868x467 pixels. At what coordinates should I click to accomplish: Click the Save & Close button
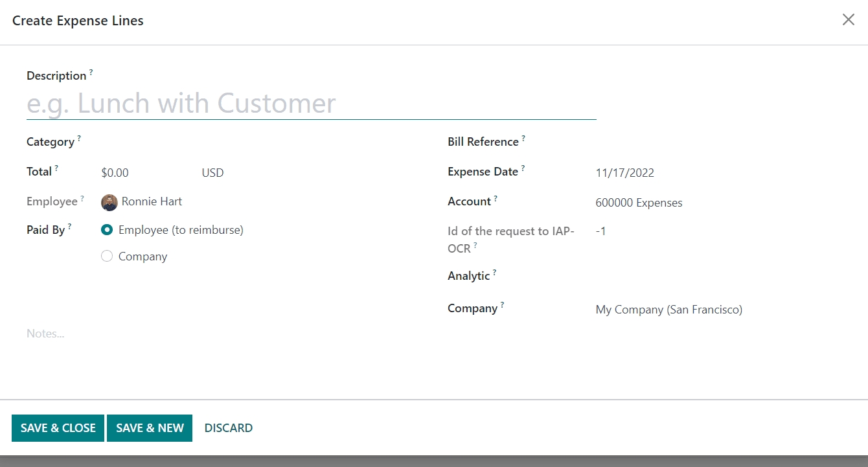click(x=58, y=428)
